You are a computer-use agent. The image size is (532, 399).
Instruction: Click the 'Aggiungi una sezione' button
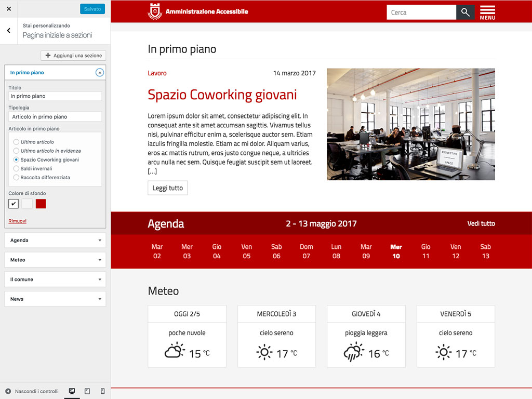point(73,56)
